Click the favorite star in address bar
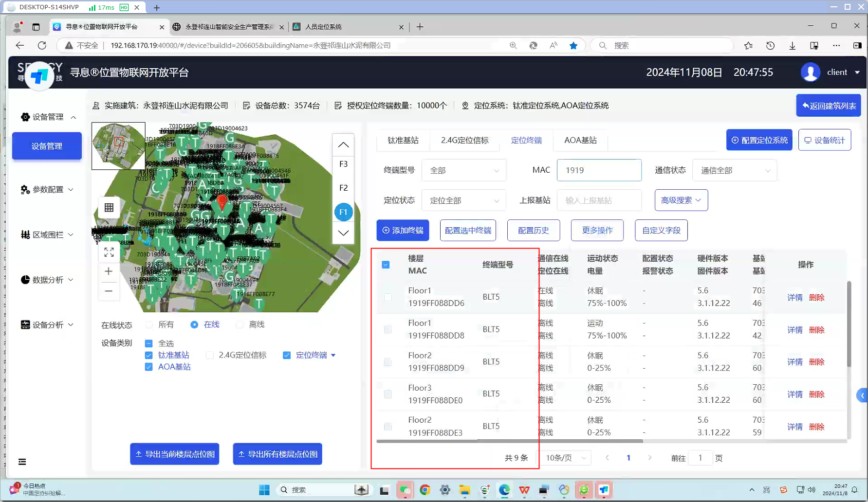Screen dimensions: 868x502 573,45
